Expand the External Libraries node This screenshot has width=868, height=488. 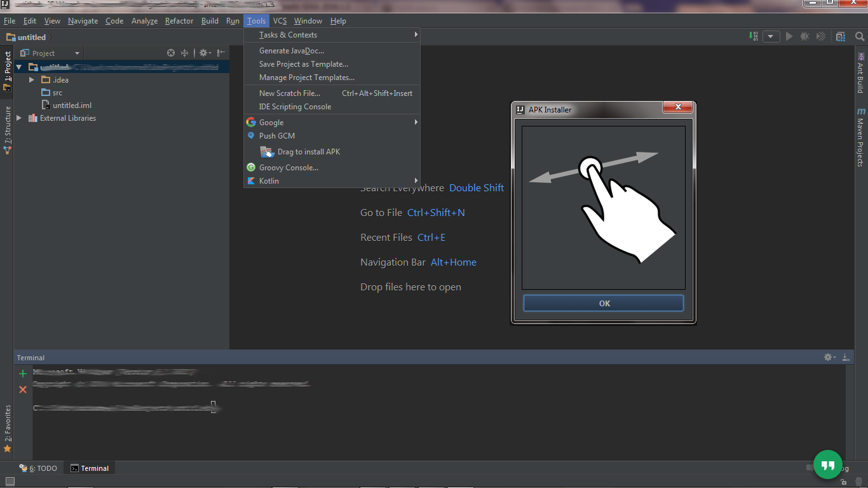pos(19,118)
